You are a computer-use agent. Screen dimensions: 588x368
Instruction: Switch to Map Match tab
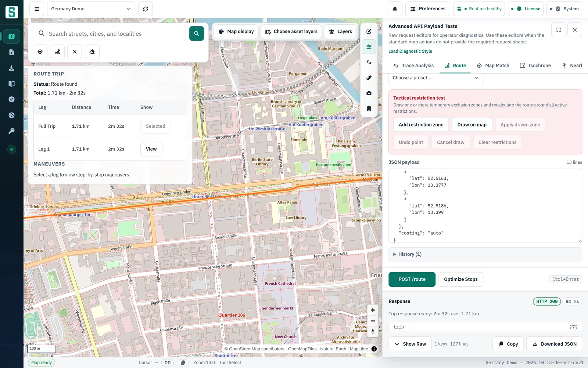493,66
